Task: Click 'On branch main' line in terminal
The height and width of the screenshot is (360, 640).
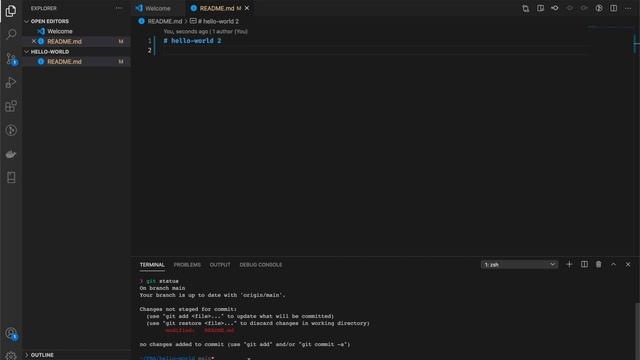Action: click(162, 288)
